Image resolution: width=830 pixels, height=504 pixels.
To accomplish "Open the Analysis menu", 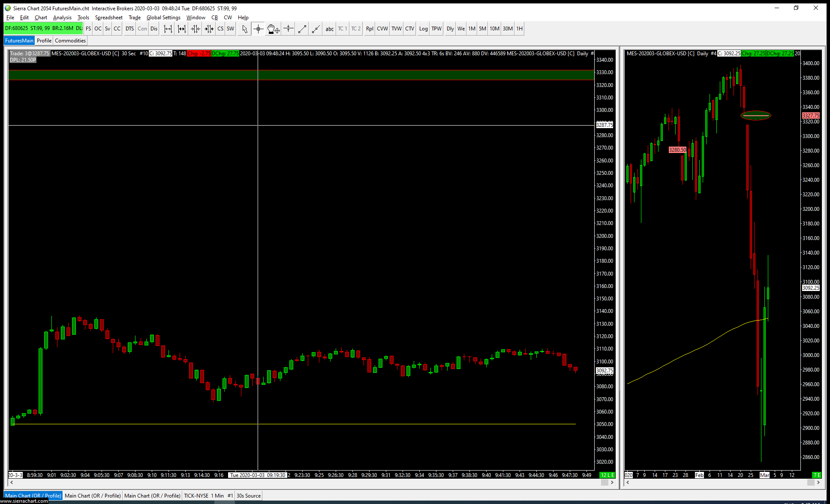I will (62, 18).
